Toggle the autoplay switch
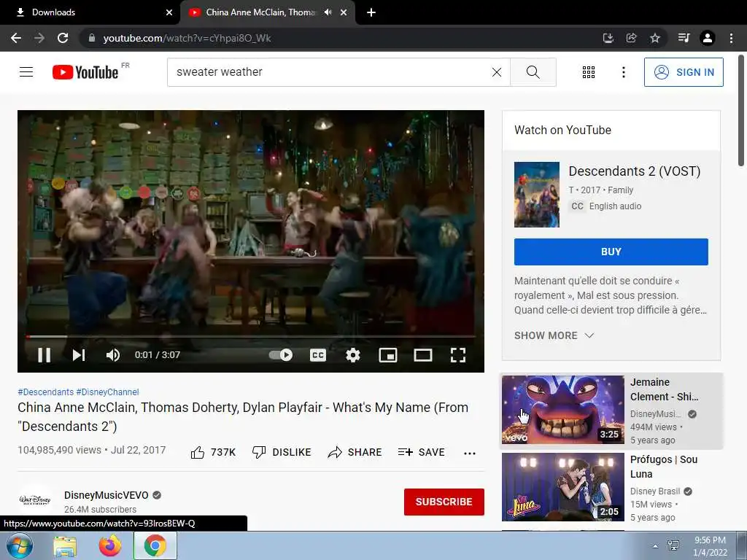This screenshot has width=747, height=560. (281, 355)
